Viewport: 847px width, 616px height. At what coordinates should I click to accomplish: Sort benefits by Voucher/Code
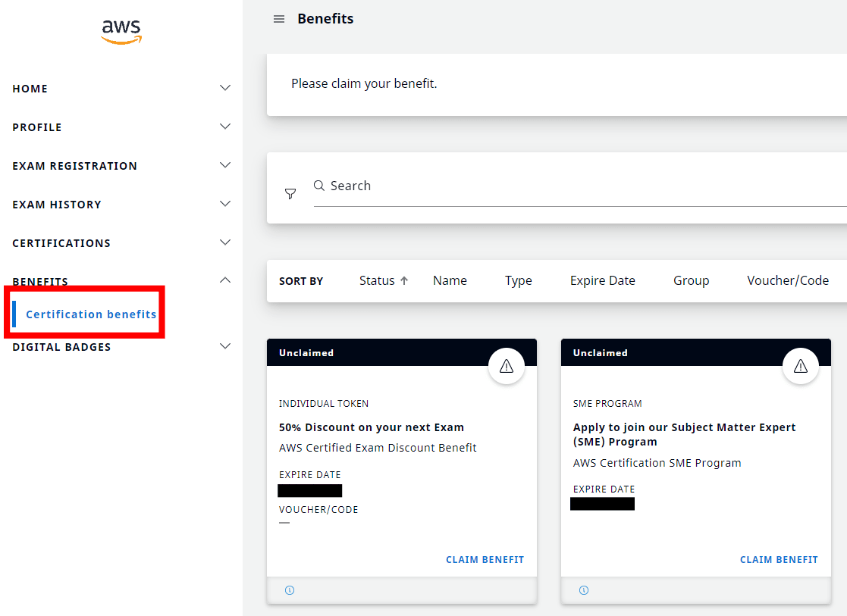pos(788,281)
